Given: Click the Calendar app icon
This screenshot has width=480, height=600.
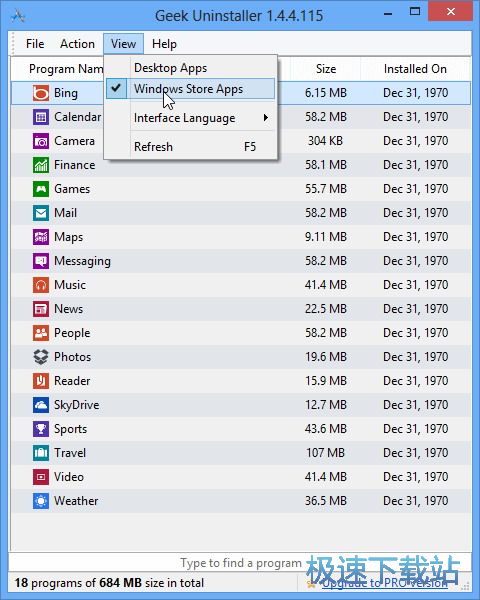Looking at the screenshot, I should (x=41, y=117).
